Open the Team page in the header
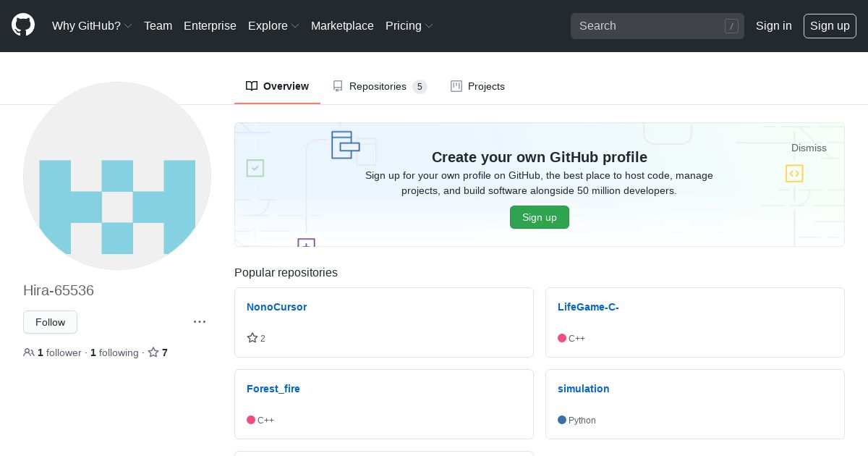Image resolution: width=868 pixels, height=456 pixels. (158, 26)
